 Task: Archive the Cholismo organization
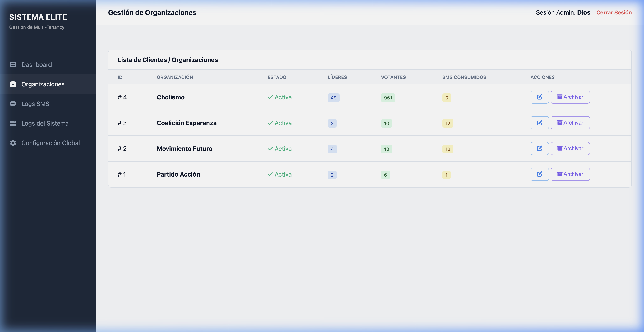click(x=570, y=97)
